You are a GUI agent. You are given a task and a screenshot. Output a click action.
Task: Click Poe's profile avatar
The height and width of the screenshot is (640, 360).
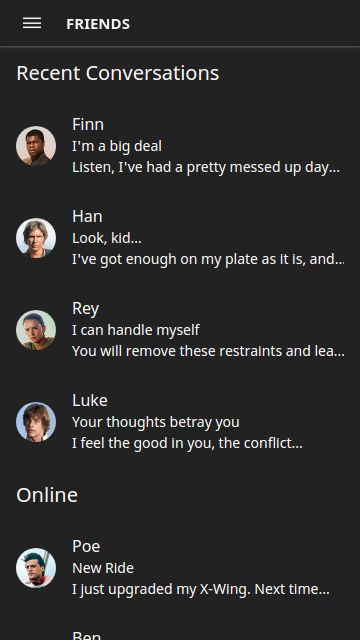(36, 568)
